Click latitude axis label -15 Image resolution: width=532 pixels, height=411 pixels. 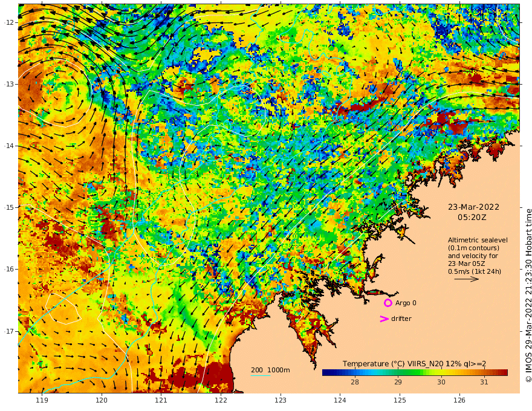[9, 207]
